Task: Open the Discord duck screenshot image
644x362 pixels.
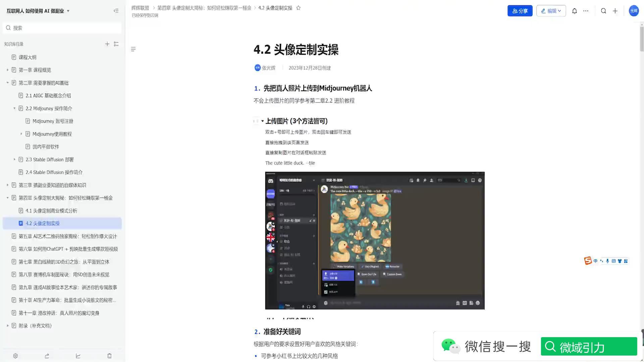Action: coord(375,240)
